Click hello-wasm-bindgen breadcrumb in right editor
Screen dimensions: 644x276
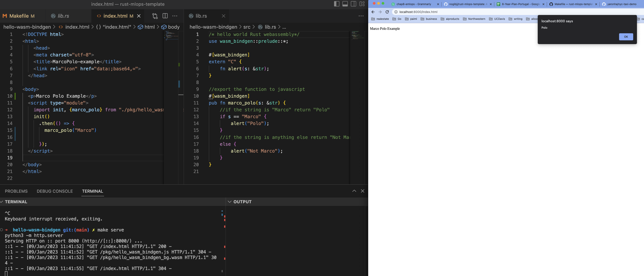tap(213, 27)
